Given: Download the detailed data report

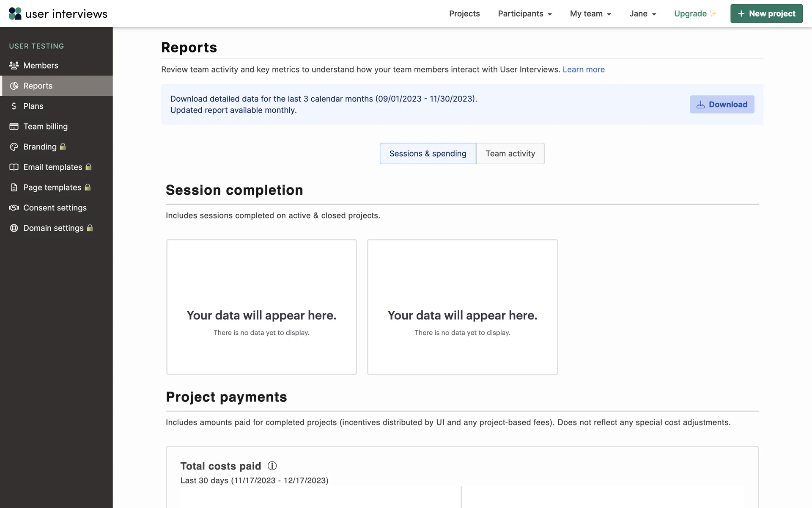Looking at the screenshot, I should (x=721, y=105).
